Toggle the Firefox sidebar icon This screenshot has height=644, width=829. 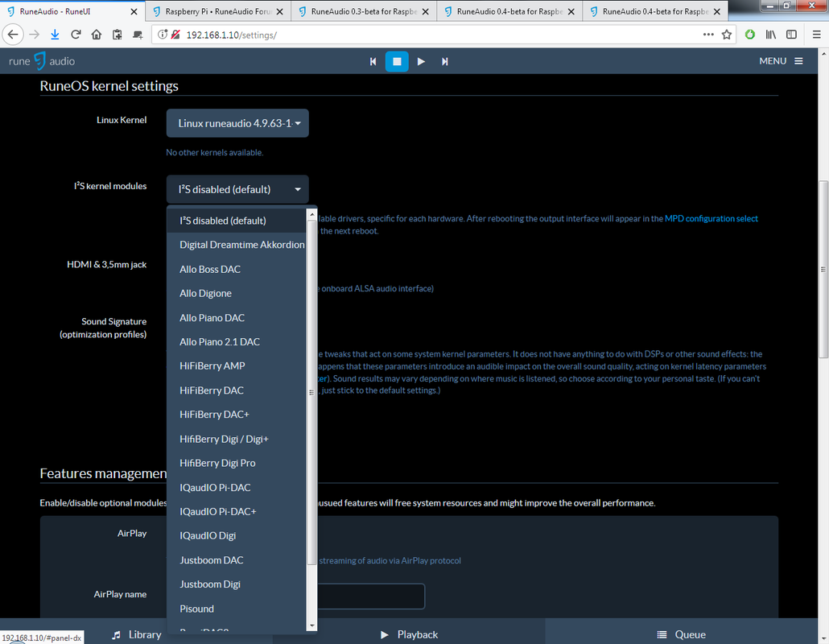[791, 35]
